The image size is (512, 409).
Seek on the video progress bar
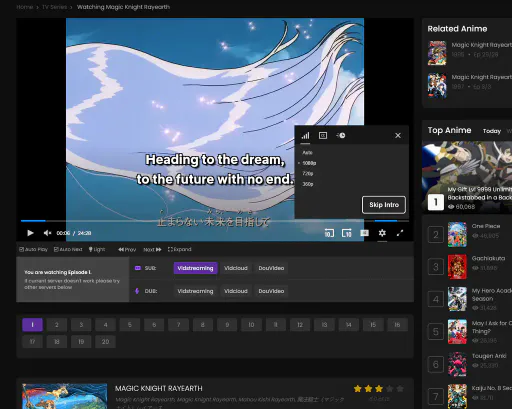pos(215,221)
